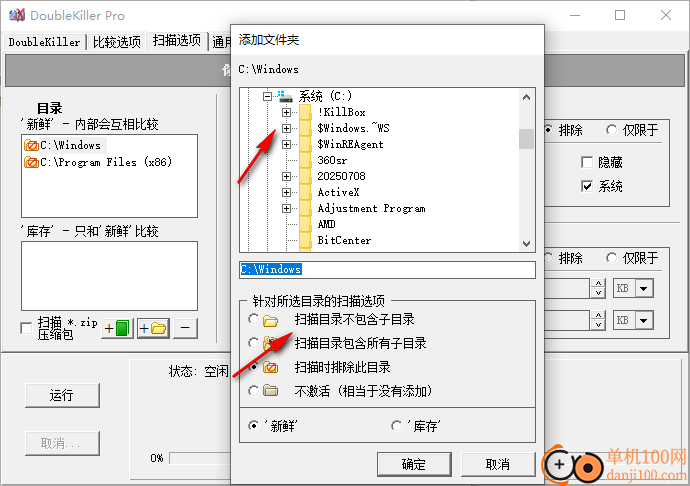
Task: Uncheck the 系统 (system) attribute checkbox
Action: (x=587, y=186)
